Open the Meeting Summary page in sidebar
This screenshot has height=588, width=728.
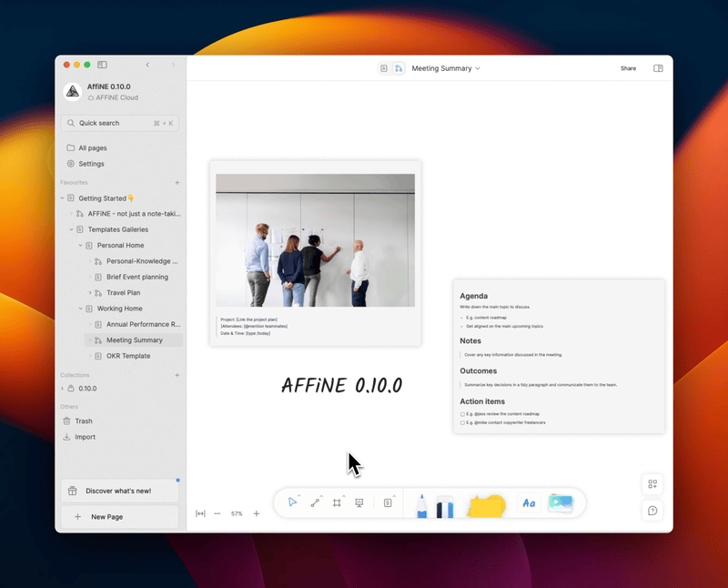pos(134,340)
